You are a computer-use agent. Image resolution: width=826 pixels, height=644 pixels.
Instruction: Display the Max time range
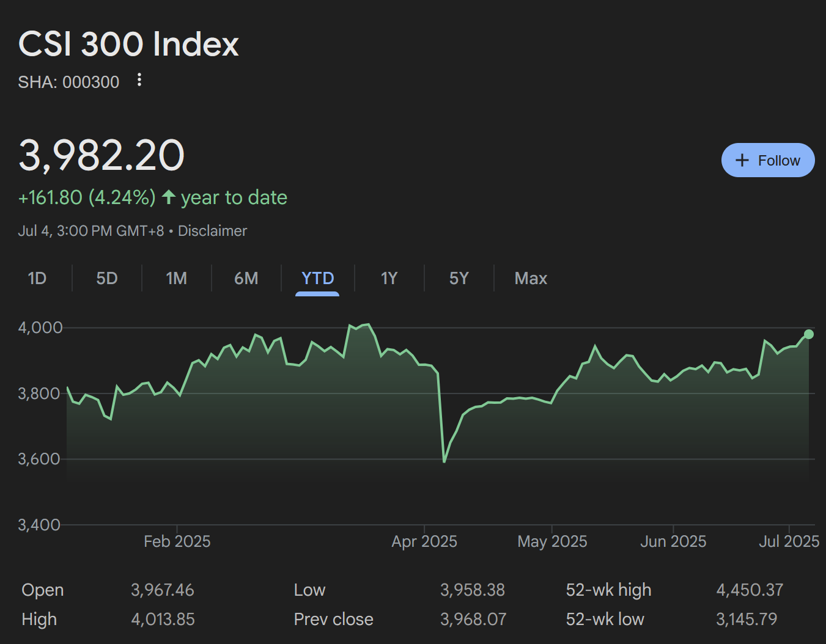pos(531,279)
